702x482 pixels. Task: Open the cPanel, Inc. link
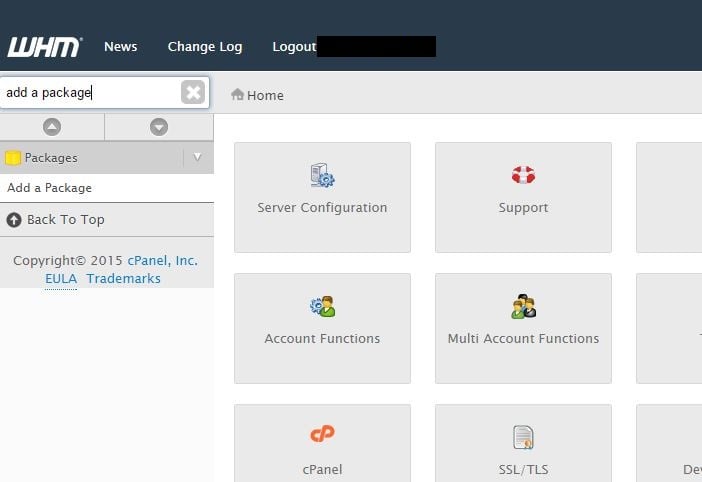point(163,260)
